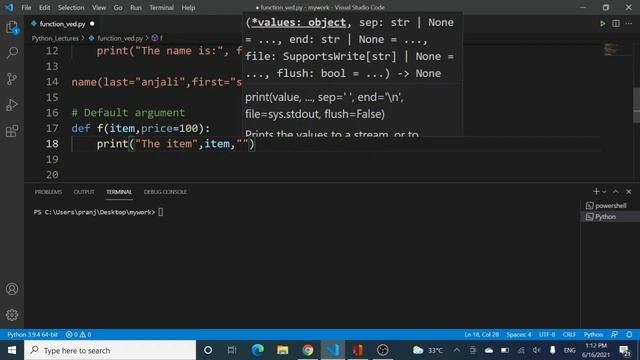Split the editor to the right
Viewport: 640px width, 360px height.
pyautogui.click(x=616, y=24)
